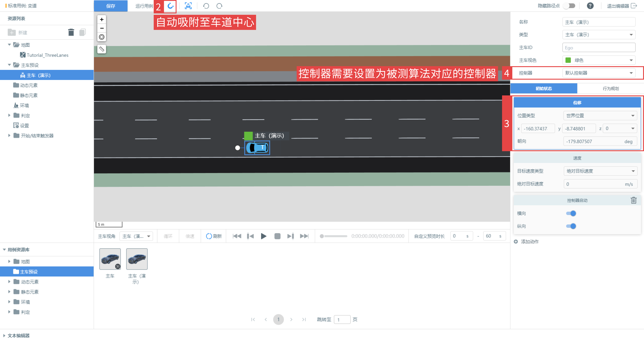Step forward one frame in playback

(x=290, y=236)
